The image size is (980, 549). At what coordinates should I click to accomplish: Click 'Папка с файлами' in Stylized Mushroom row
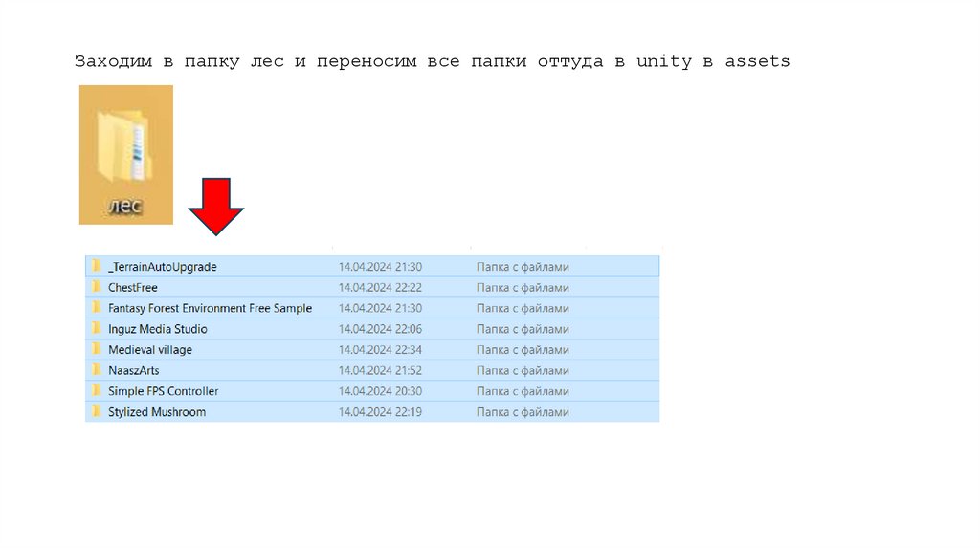pos(523,412)
